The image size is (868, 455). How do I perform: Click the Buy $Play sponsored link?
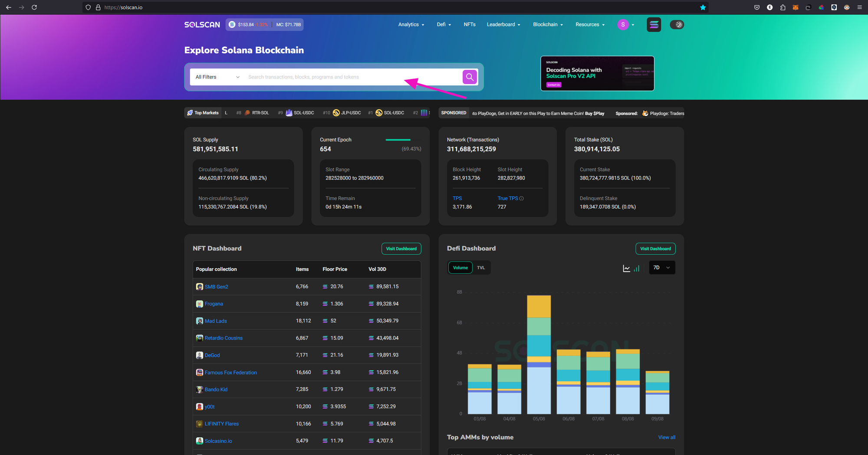[595, 113]
